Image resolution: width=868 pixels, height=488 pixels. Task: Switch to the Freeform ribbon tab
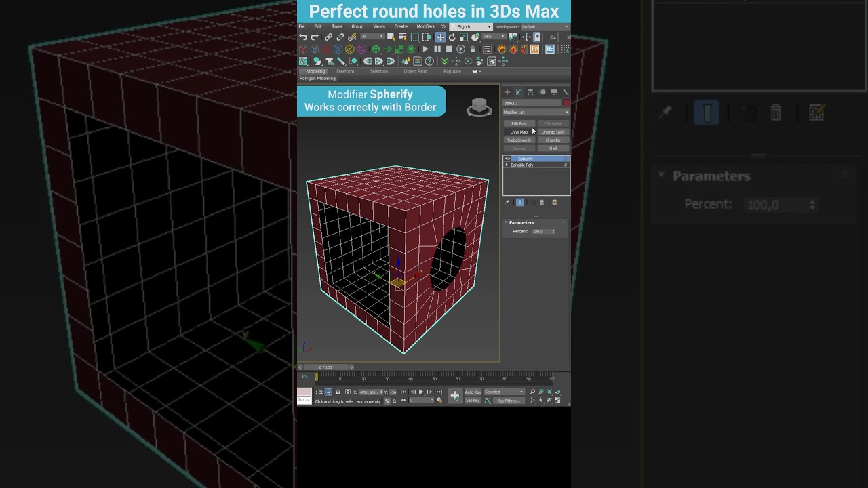[x=345, y=71]
